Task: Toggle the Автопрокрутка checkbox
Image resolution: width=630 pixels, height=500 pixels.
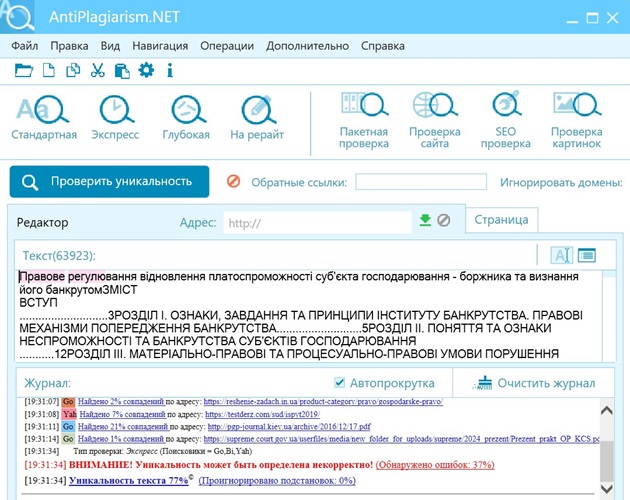Action: pyautogui.click(x=340, y=382)
